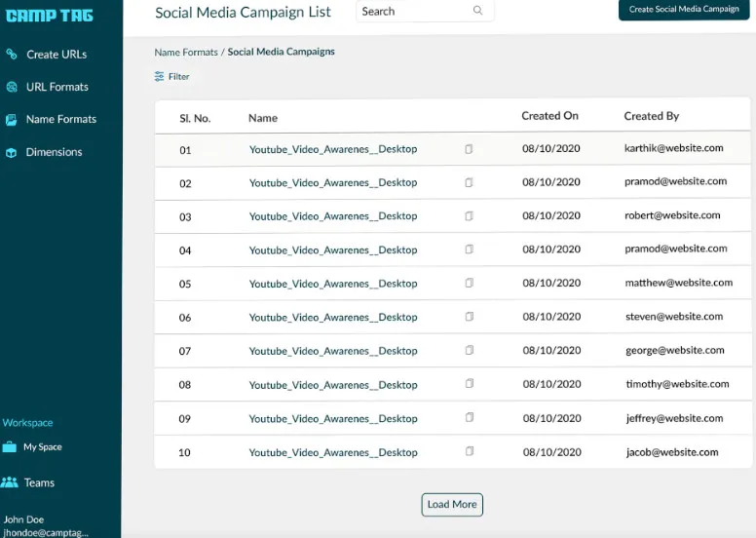Click the search magnifier icon
The height and width of the screenshot is (538, 756).
pyautogui.click(x=477, y=11)
